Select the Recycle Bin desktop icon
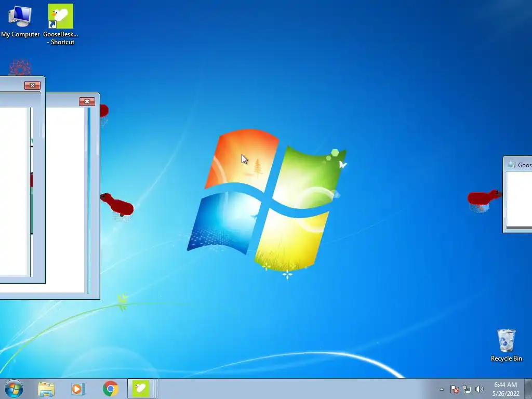Screen dimensions: 532x399 [506, 345]
